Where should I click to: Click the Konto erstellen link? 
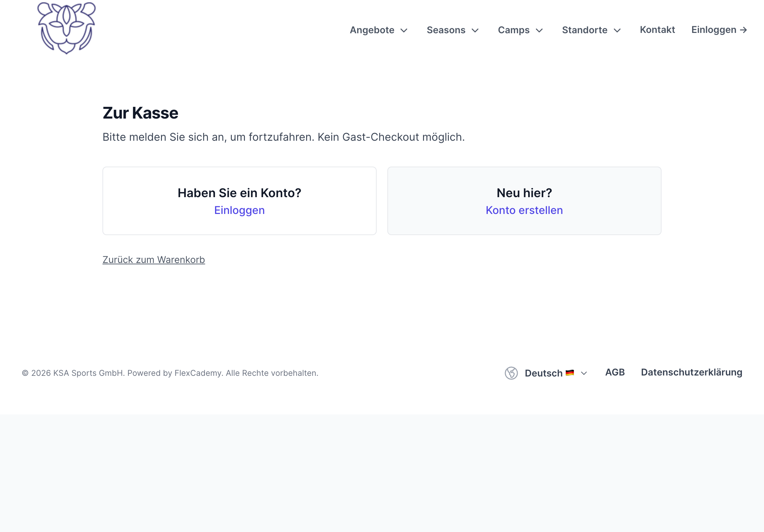[x=524, y=210]
